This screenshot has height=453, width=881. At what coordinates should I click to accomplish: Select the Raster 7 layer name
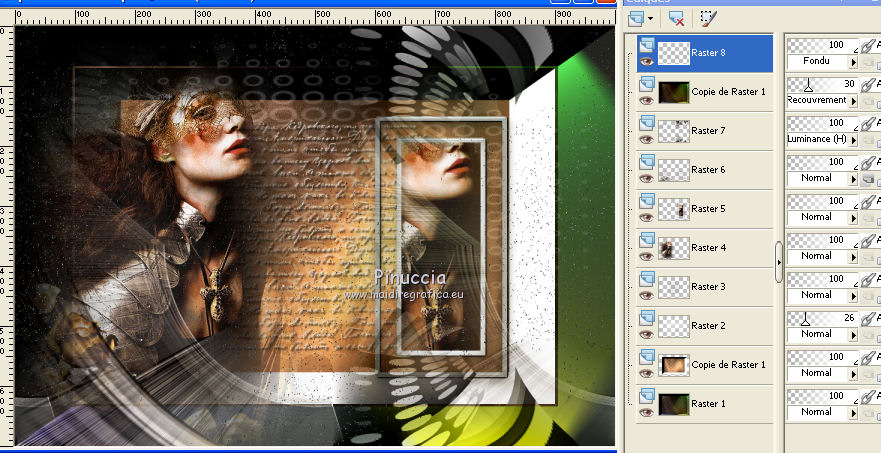708,130
